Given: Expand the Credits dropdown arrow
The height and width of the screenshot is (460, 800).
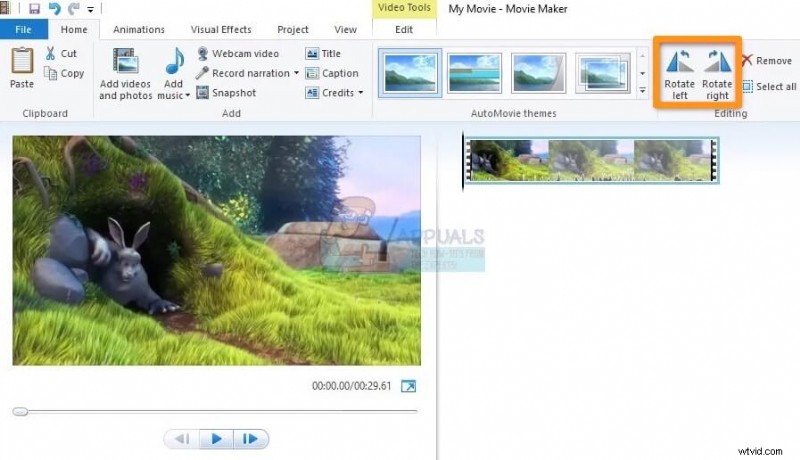Looking at the screenshot, I should click(x=361, y=93).
